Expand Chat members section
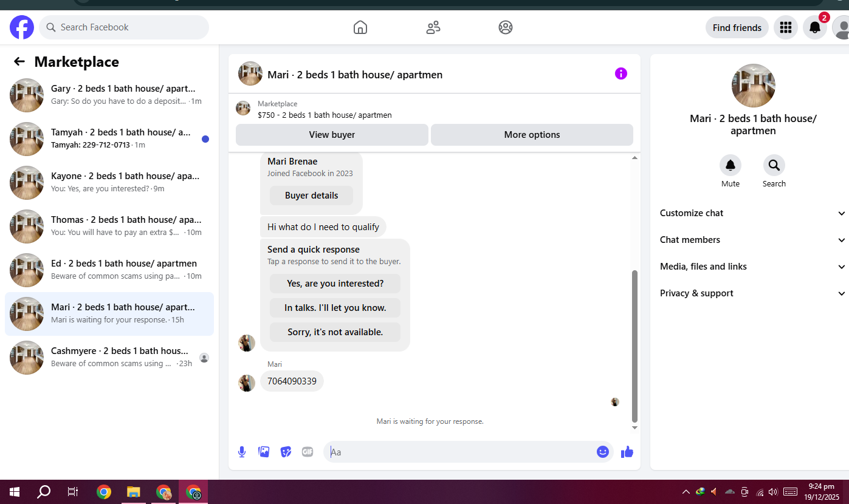This screenshot has height=504, width=849. pyautogui.click(x=752, y=240)
